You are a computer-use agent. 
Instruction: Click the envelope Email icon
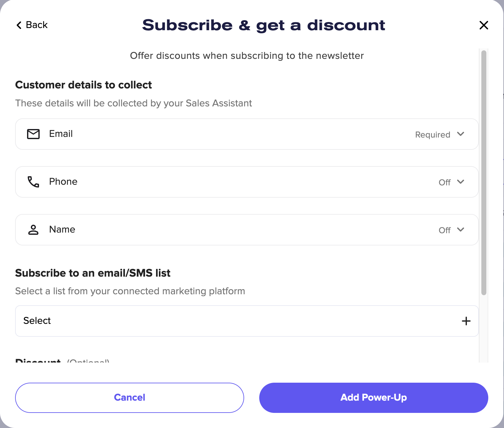tap(33, 134)
